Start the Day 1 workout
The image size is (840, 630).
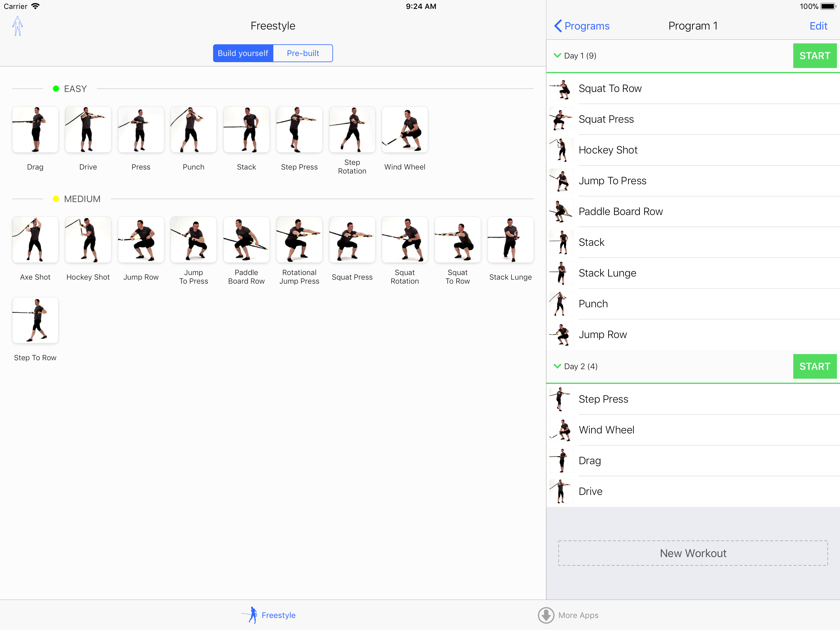(814, 56)
